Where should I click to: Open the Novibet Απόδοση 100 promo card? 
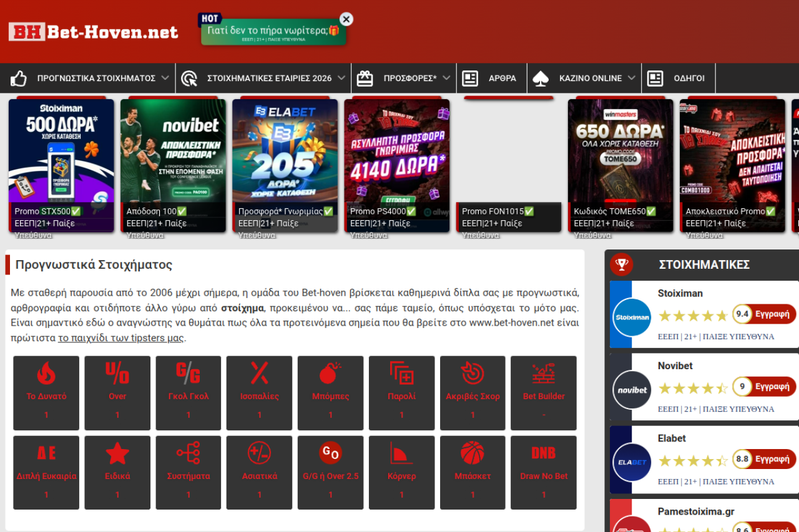coord(173,165)
